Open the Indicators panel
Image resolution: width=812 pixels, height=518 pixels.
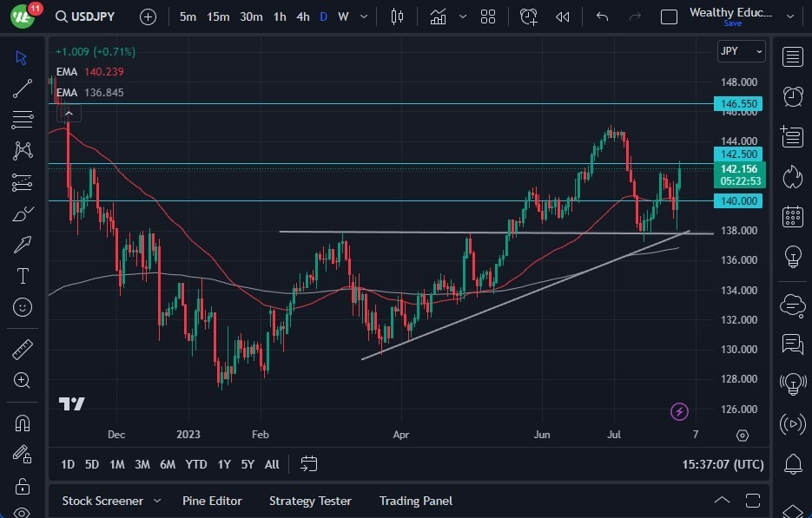(x=438, y=16)
